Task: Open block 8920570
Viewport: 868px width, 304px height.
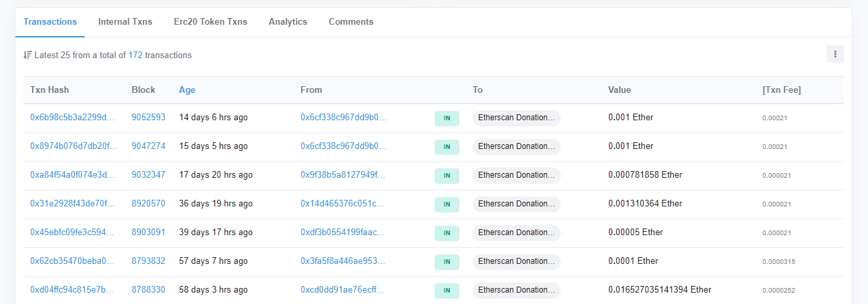Action: click(148, 204)
